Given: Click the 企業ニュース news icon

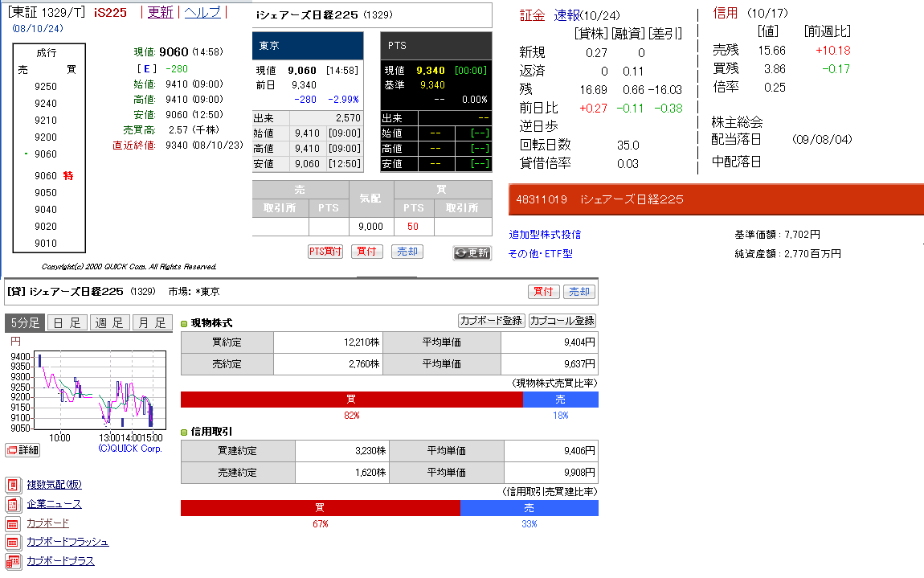Looking at the screenshot, I should 12,504.
